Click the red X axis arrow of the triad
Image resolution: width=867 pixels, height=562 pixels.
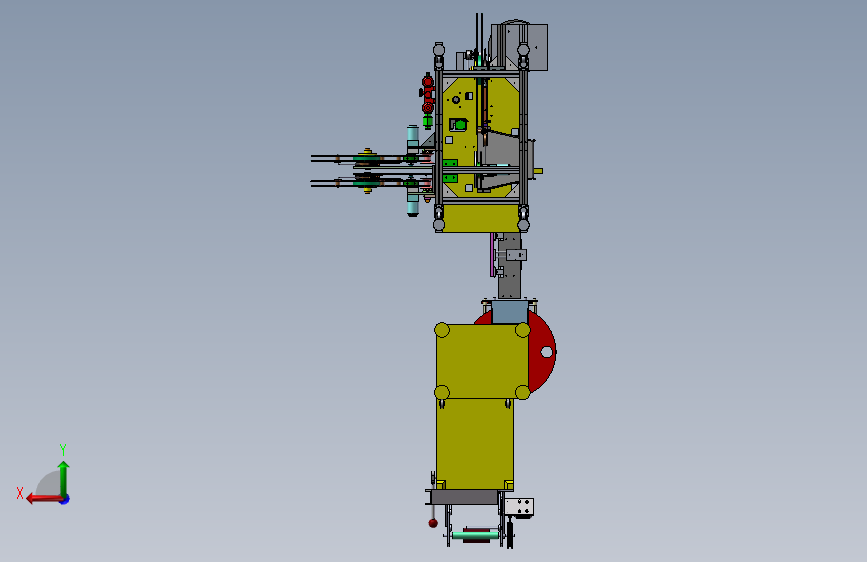[x=43, y=499]
